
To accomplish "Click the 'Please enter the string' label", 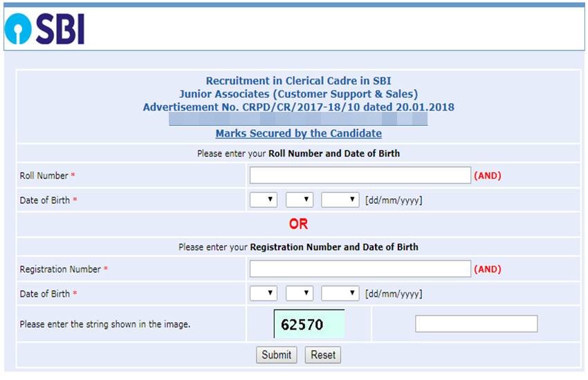I will click(x=104, y=324).
